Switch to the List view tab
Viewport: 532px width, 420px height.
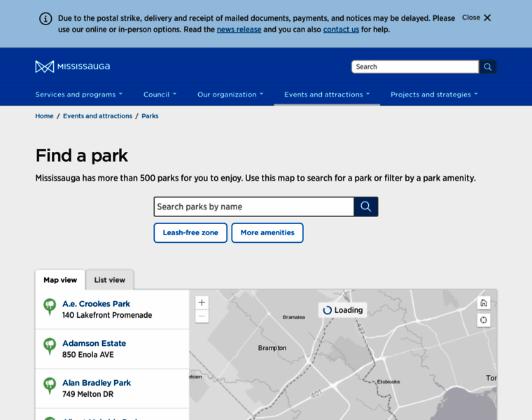tap(110, 280)
